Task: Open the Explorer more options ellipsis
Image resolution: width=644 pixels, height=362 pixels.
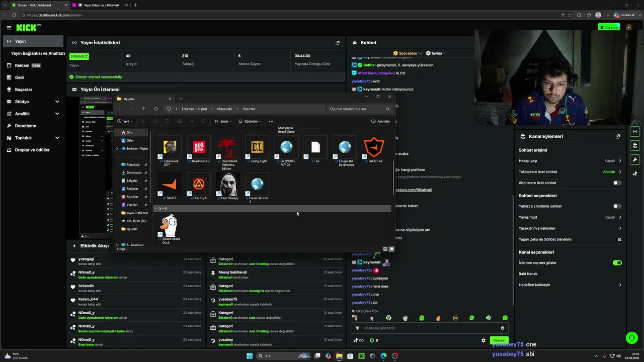Action: [x=271, y=121]
